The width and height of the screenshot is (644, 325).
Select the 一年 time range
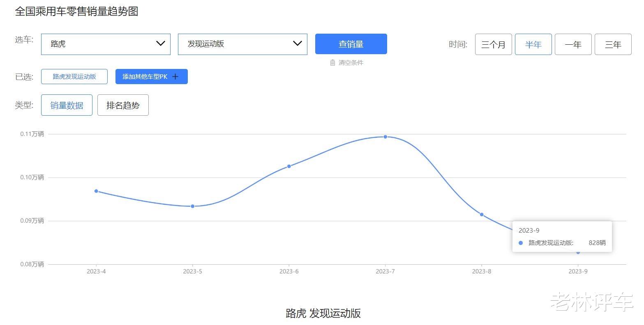coord(573,44)
